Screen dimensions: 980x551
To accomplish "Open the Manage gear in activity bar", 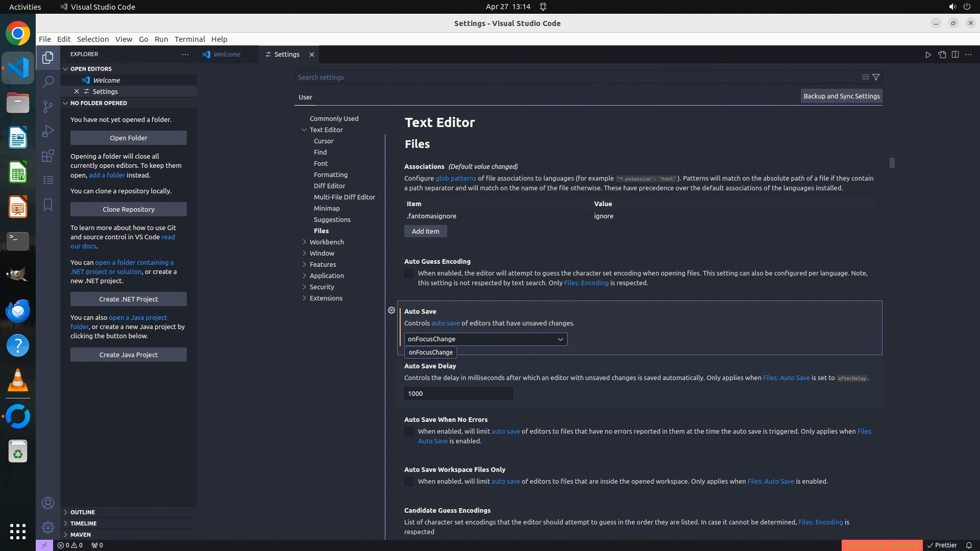I will (47, 527).
